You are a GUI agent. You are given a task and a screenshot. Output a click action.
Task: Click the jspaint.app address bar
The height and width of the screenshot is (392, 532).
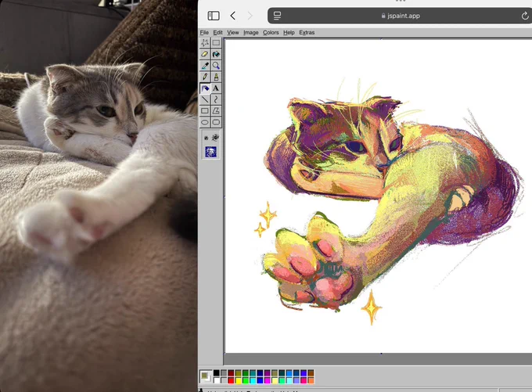pos(400,16)
